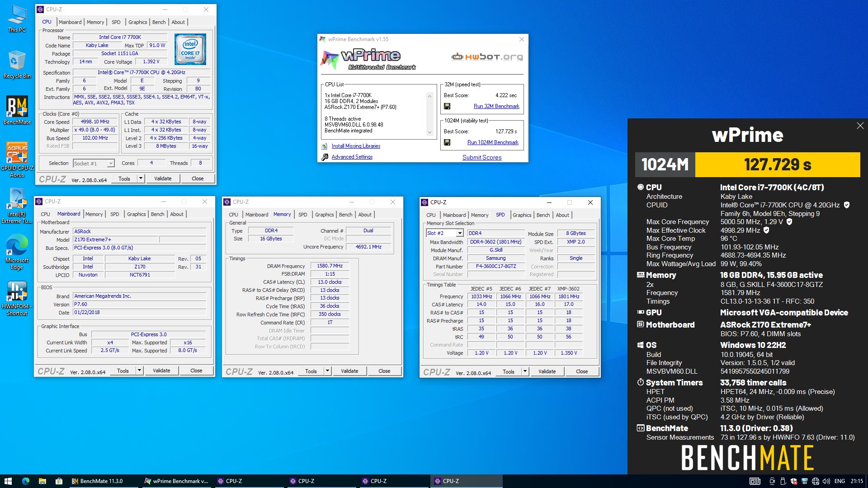Click the hwbot.org logo in wPrime

tap(487, 57)
